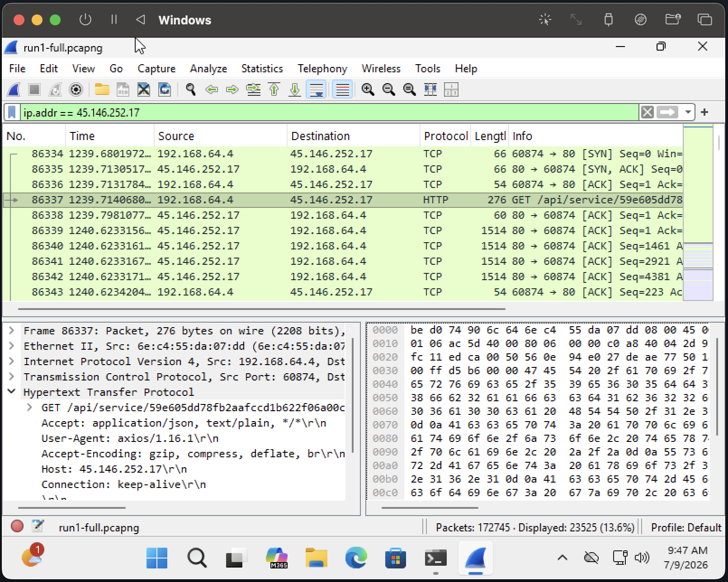Open Microsoft Edge from taskbar

click(356, 558)
